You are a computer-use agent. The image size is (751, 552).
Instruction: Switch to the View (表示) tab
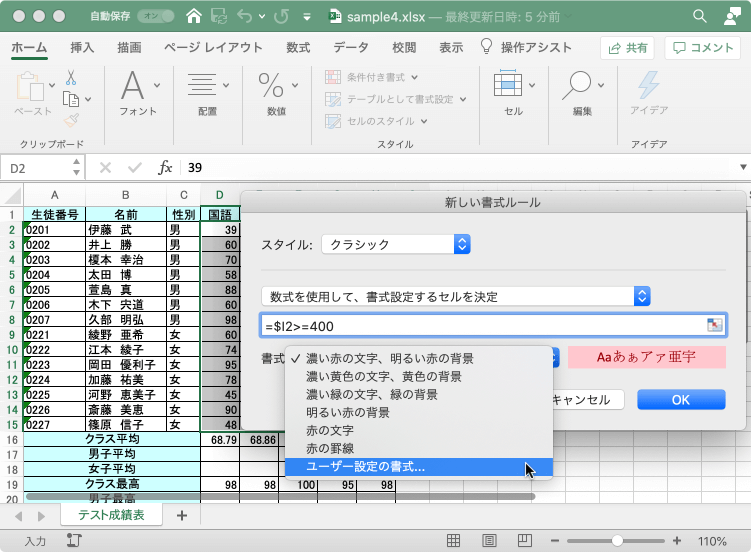pyautogui.click(x=451, y=47)
